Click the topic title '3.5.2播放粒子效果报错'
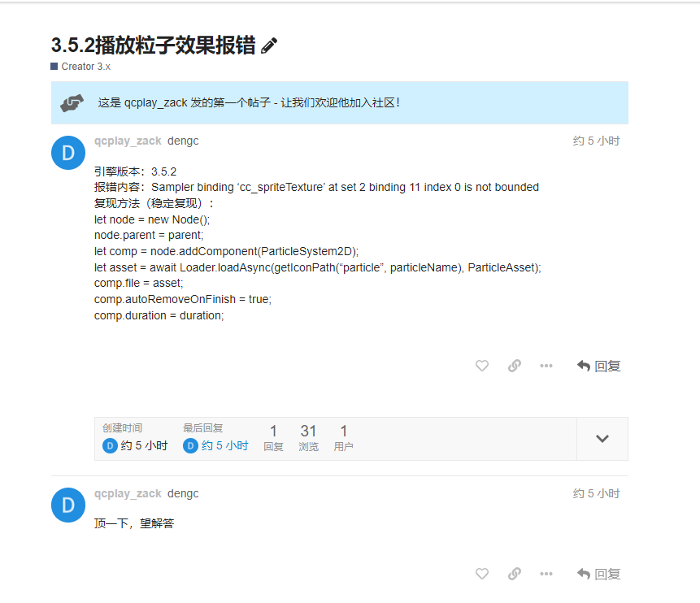Viewport: 700px width, 603px height. point(153,45)
